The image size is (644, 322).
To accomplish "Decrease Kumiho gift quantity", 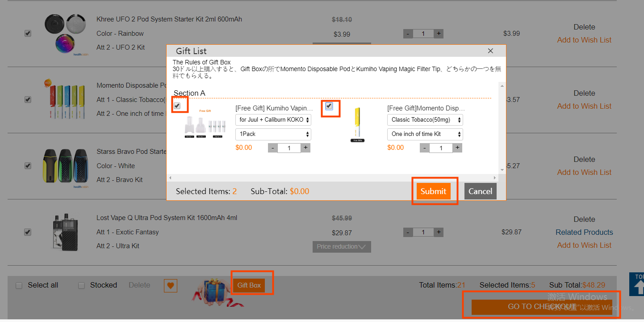I will click(273, 148).
